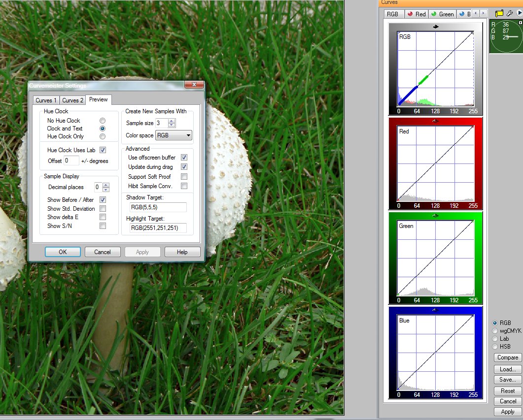Select the Preview tab

(99, 99)
